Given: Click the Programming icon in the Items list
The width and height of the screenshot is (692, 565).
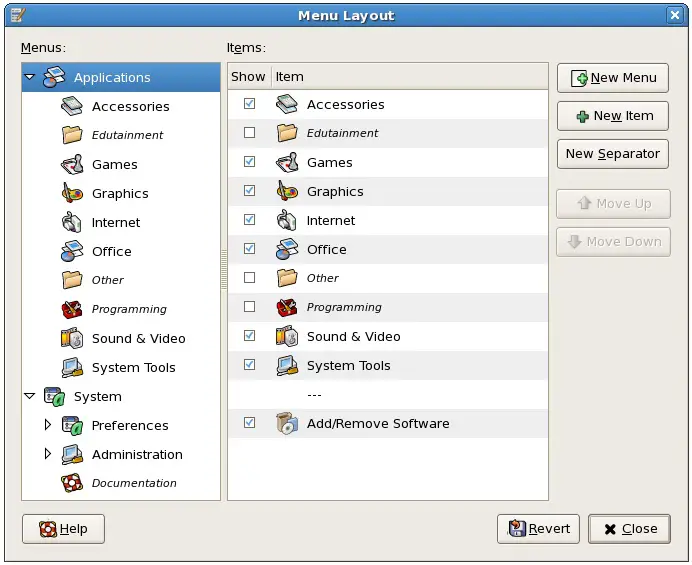Looking at the screenshot, I should click(287, 308).
